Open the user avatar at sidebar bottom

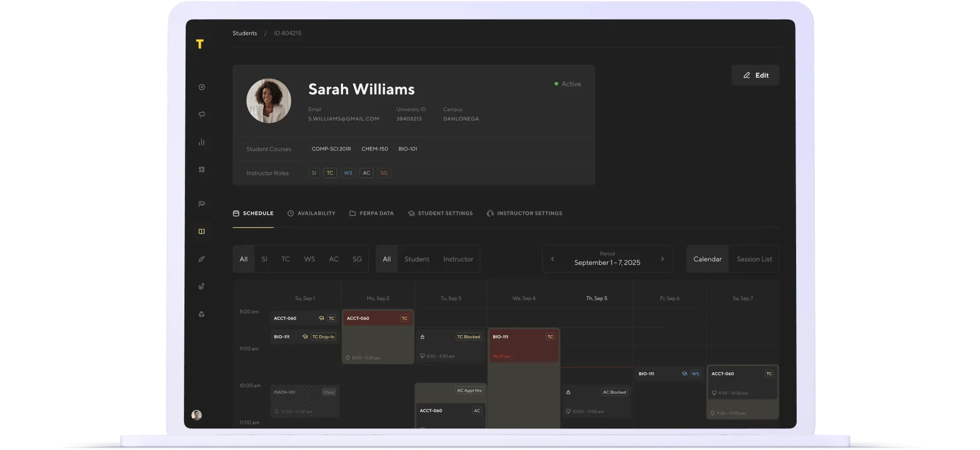tap(197, 415)
